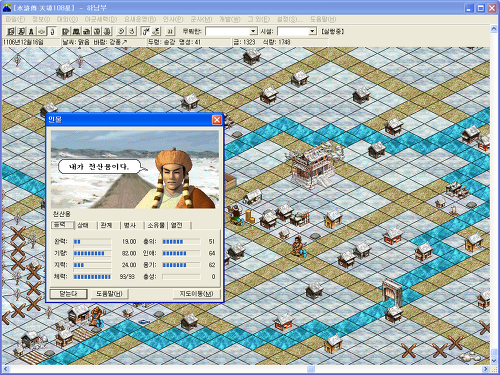This screenshot has width=500, height=375.
Task: Click the second icon of the third toolbar pair
Action: (x=132, y=31)
